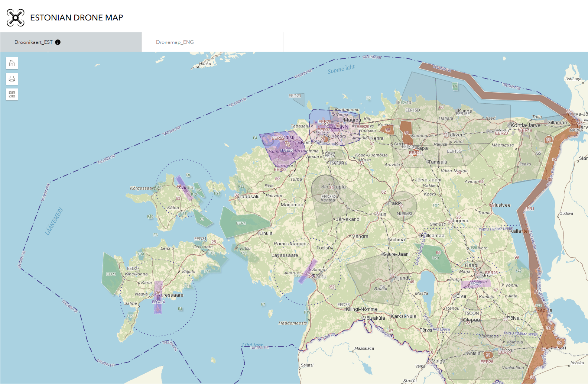Select the Lavassaare label
The width and height of the screenshot is (588, 384).
(285, 255)
